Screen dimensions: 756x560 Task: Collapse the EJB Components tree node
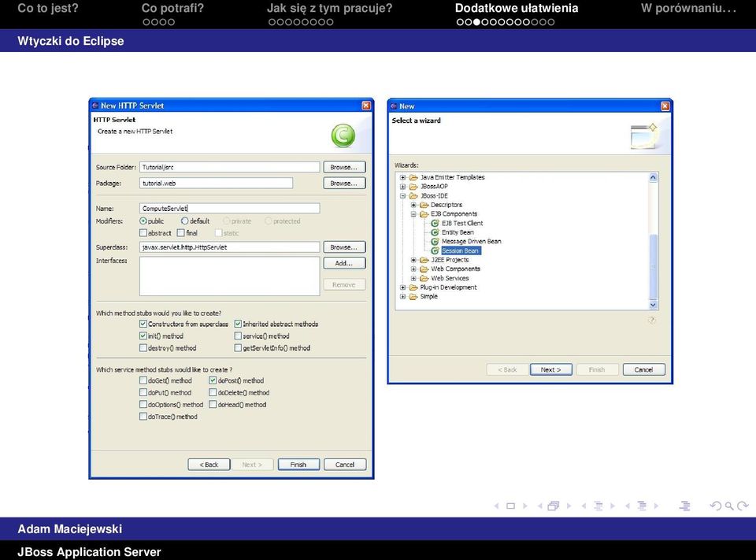tap(413, 214)
